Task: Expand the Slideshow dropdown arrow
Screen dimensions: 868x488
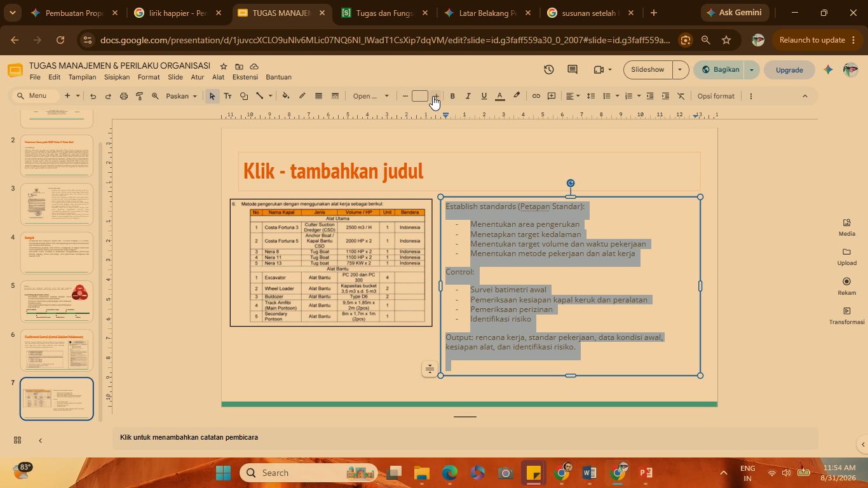Action: point(680,70)
